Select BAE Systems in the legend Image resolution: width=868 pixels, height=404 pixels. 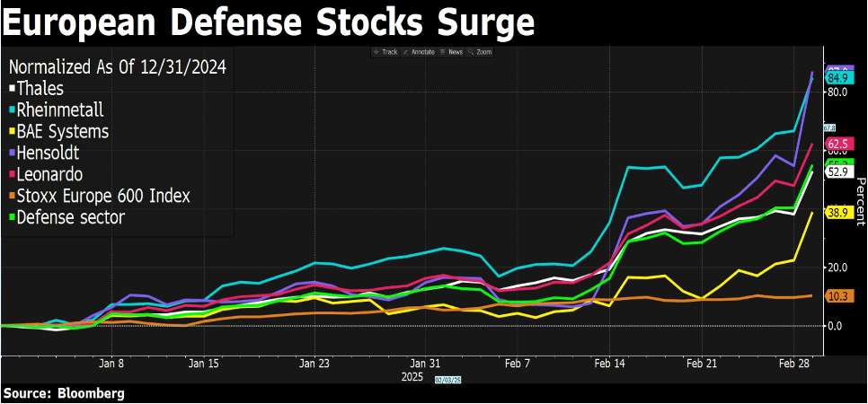[59, 132]
